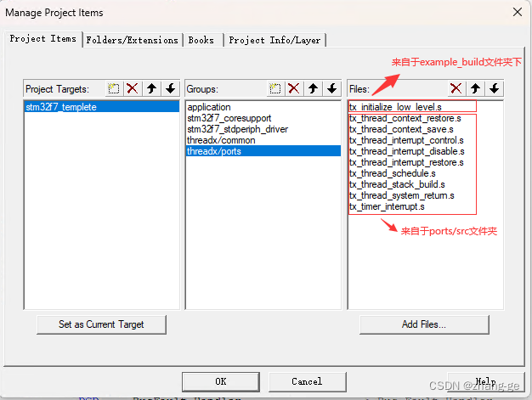
Task: Open the Books tab
Action: click(202, 40)
